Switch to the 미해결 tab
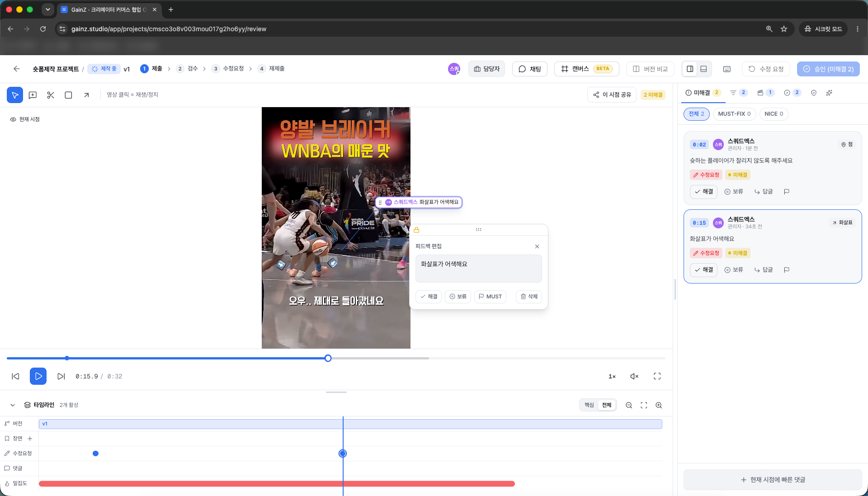Screen dimensions: 868x496 [703, 93]
